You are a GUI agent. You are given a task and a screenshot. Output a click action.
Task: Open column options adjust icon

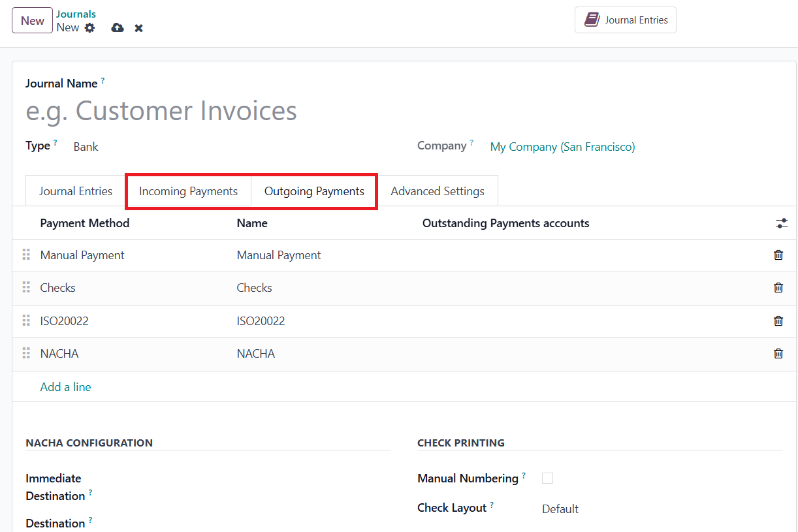click(782, 223)
